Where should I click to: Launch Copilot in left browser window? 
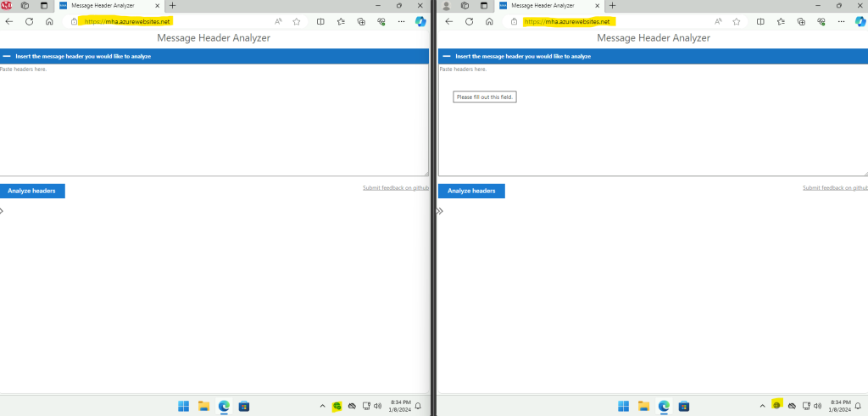(420, 21)
